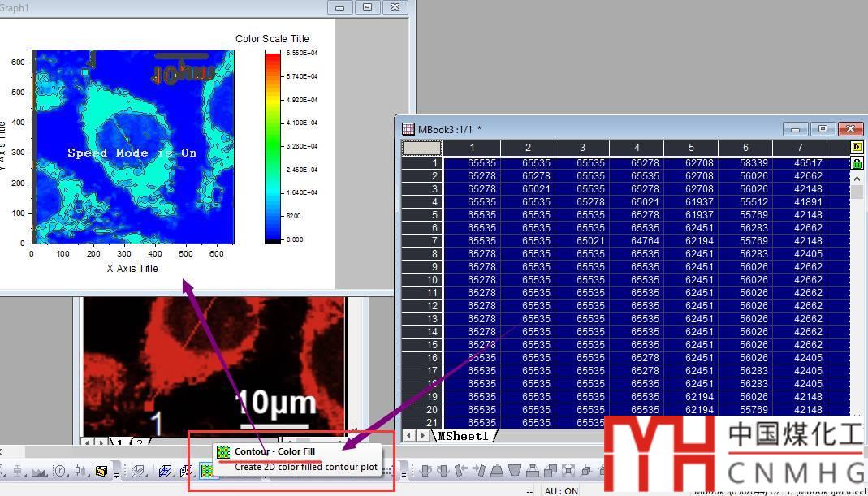Click the Contour Color Fill plot icon
The height and width of the screenshot is (496, 868).
click(x=207, y=471)
